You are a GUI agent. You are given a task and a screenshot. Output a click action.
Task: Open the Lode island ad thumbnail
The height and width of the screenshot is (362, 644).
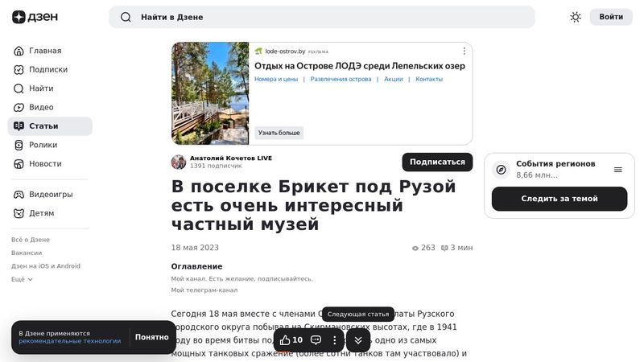[210, 93]
